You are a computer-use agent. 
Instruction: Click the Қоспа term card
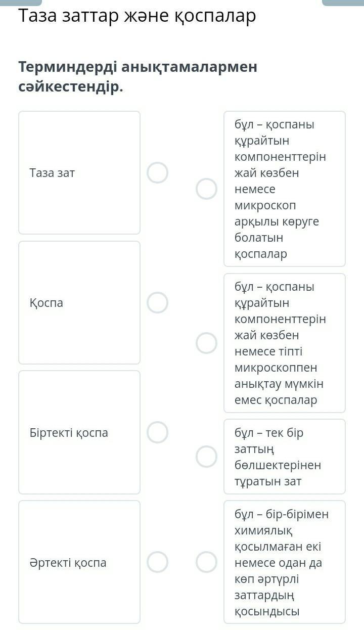click(x=79, y=302)
